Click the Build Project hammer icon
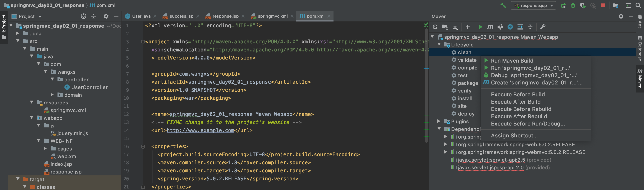Viewport: 644px width, 190px height. [503, 5]
